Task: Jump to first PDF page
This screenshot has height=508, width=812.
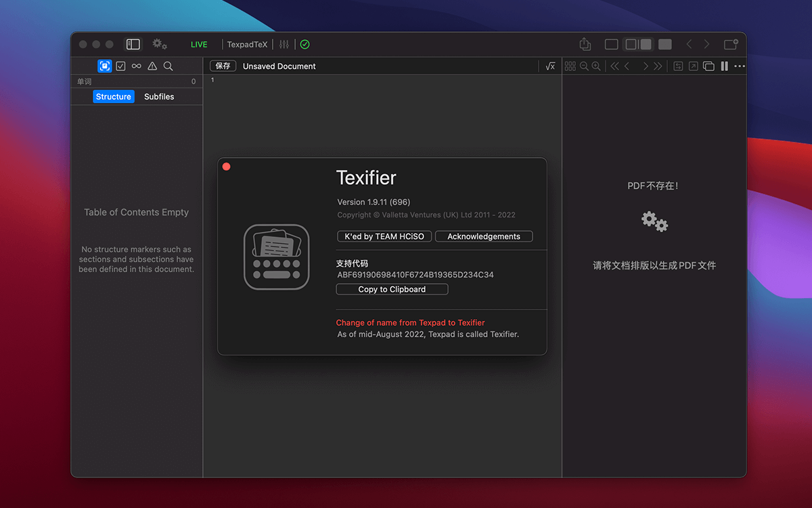Action: [614, 66]
